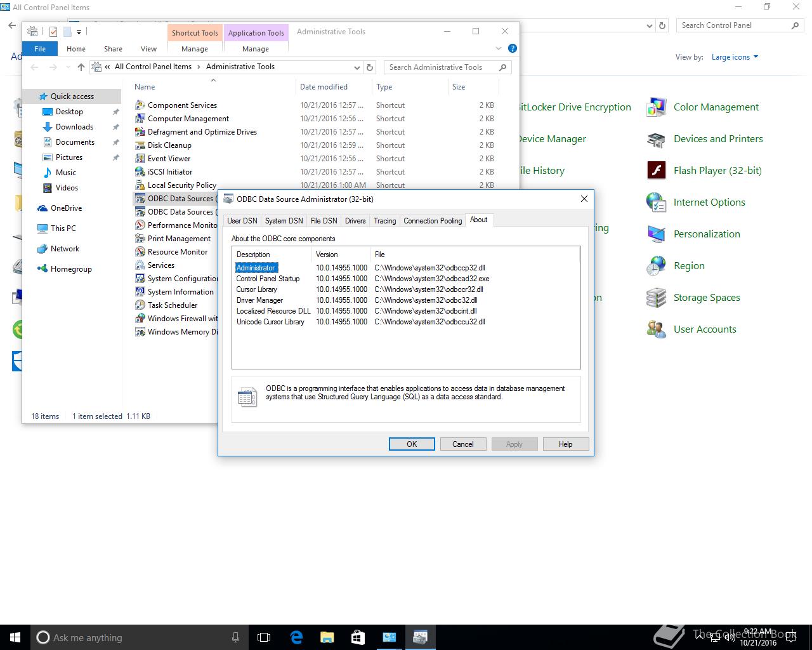Click Help in ODBC dialog
This screenshot has width=812, height=650.
coord(566,444)
